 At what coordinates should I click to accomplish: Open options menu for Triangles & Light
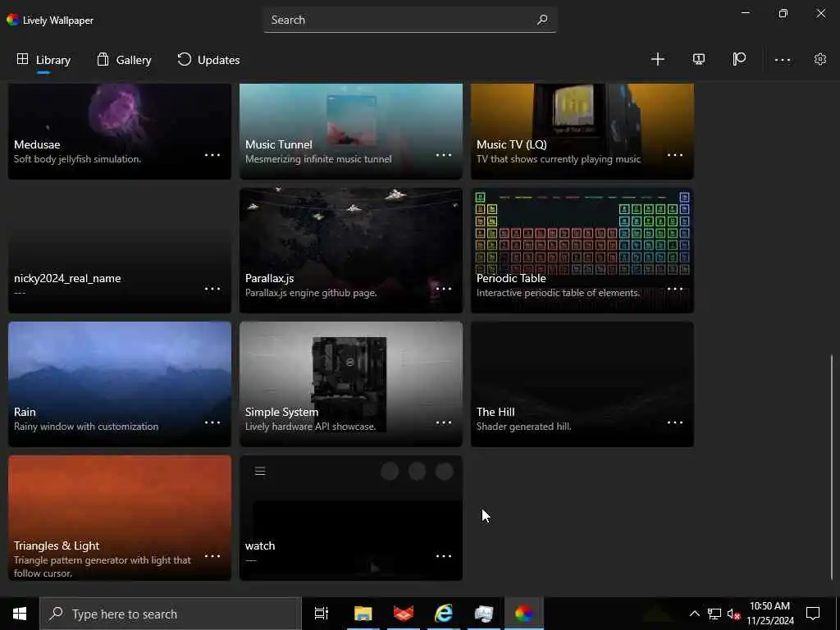point(212,556)
